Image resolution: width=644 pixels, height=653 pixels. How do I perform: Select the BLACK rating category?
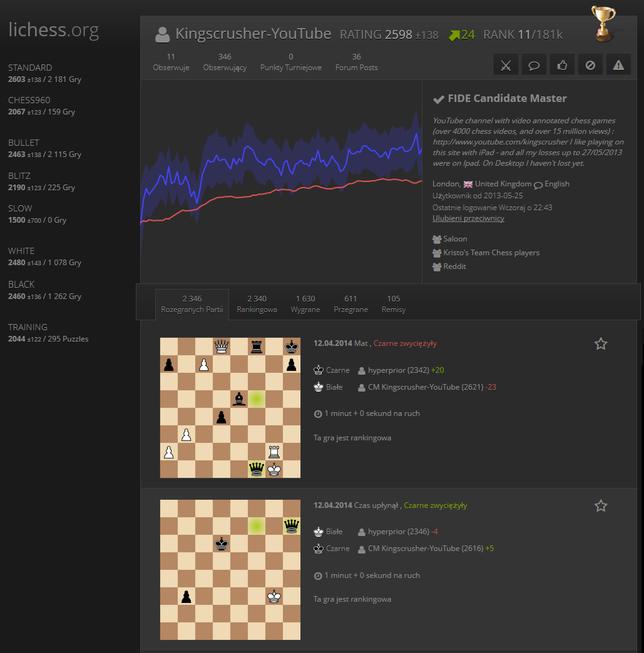click(x=45, y=290)
